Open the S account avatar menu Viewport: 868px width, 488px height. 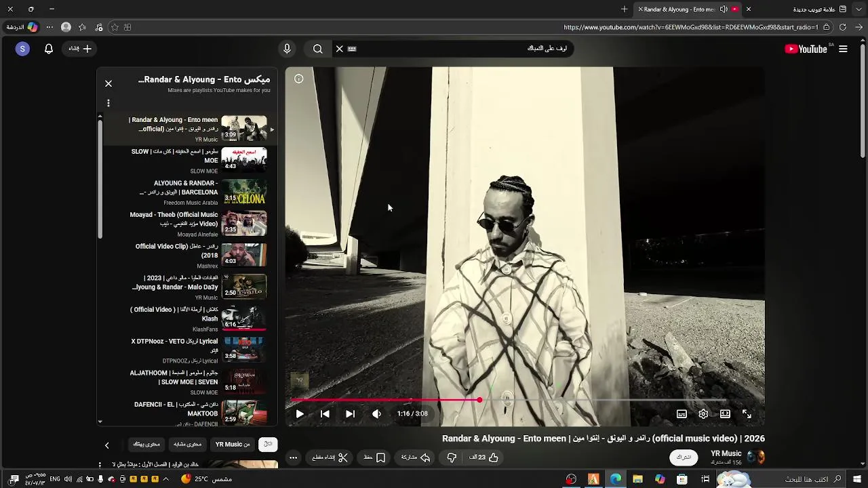click(x=22, y=49)
